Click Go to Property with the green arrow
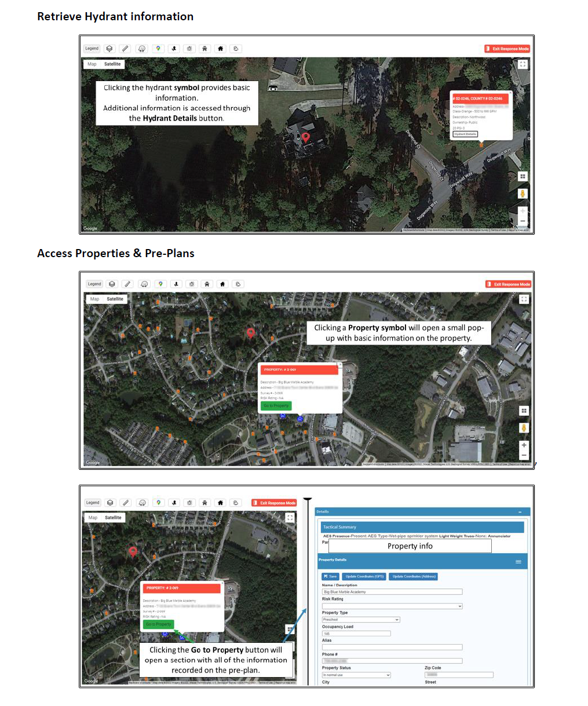Viewport: 588px width, 706px height. click(158, 624)
